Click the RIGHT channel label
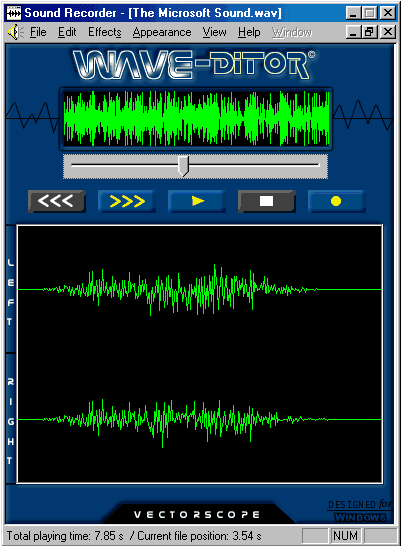Viewport: 402px width, 546px height. (11, 421)
